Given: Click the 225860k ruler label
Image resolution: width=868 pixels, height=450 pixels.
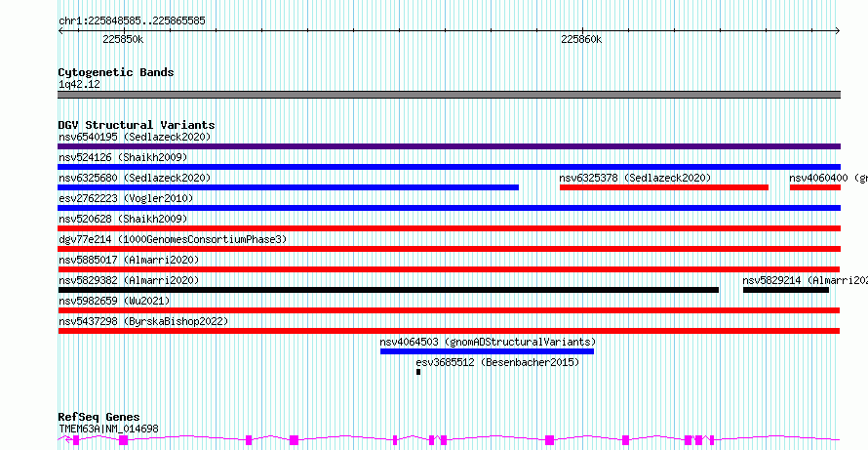Looking at the screenshot, I should point(581,39).
